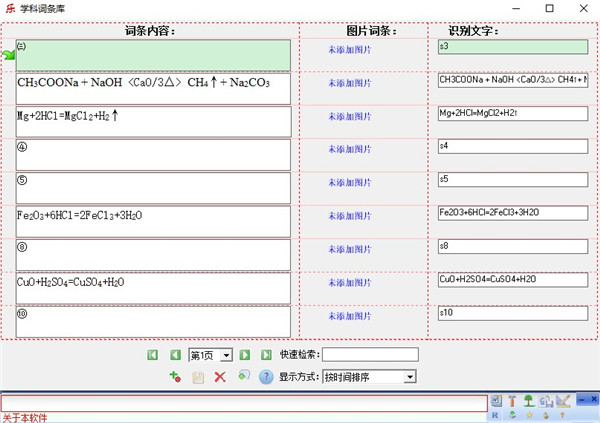This screenshot has height=423, width=600.
Task: Click 未添加图片 link in the first row
Action: [x=349, y=48]
